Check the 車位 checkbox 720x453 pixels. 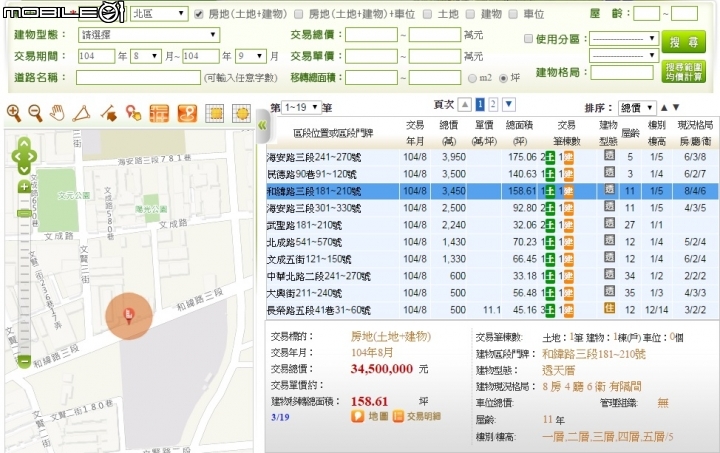coord(513,14)
